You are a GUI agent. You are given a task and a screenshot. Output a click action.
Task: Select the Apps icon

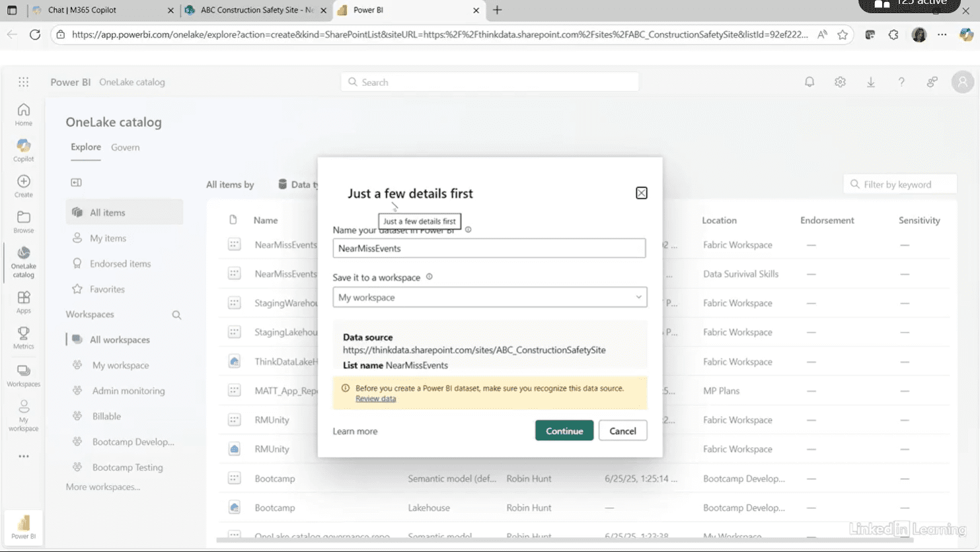point(23,301)
